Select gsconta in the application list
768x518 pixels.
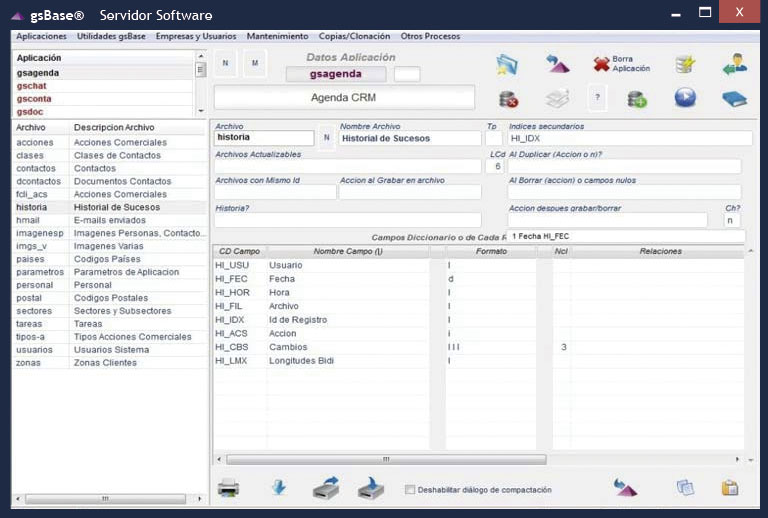tap(103, 98)
